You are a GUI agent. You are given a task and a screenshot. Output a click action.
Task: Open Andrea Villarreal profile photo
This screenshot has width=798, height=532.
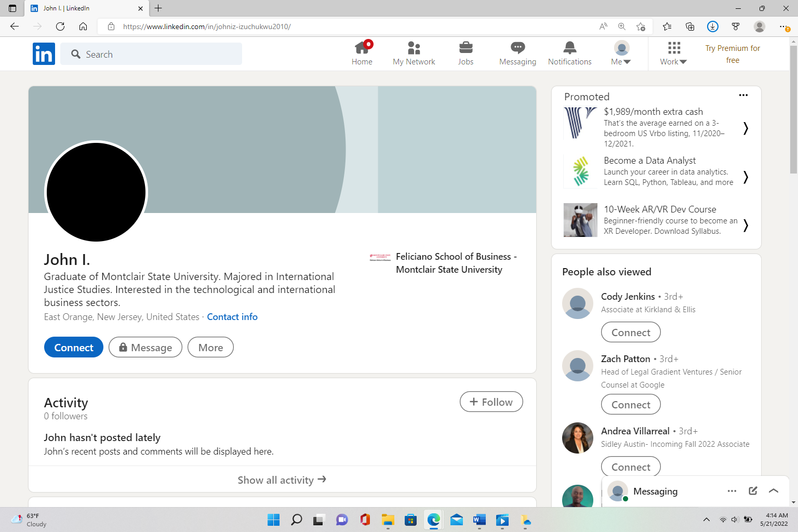tap(578, 438)
